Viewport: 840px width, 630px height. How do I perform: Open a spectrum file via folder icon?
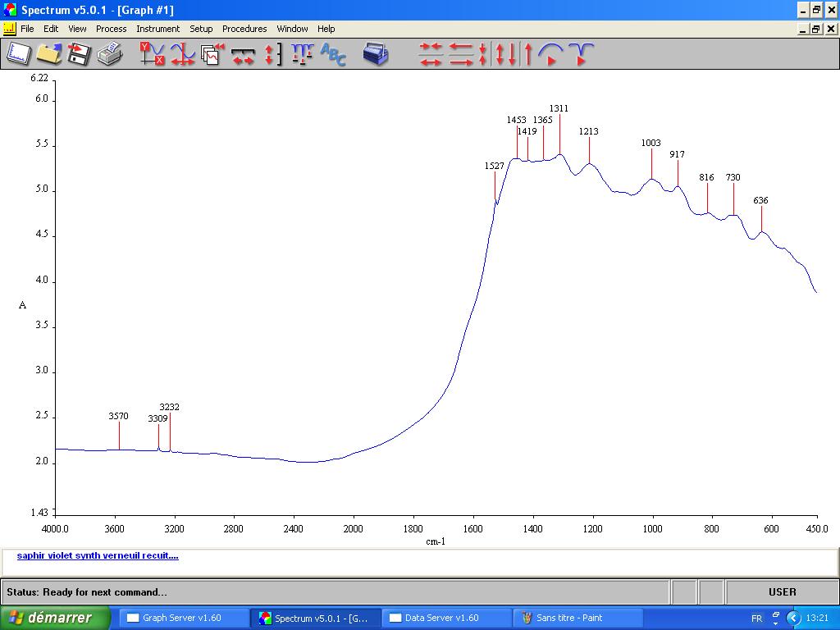coord(48,54)
